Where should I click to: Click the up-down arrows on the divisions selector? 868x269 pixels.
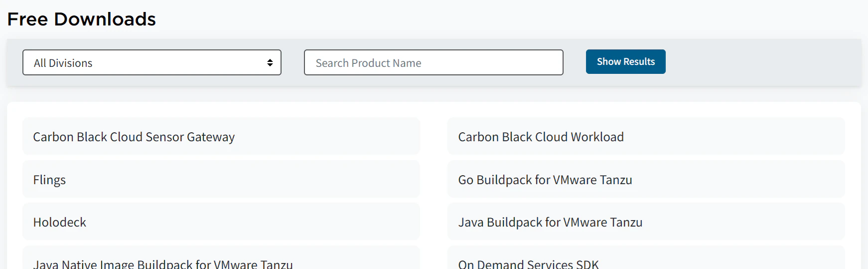270,62
